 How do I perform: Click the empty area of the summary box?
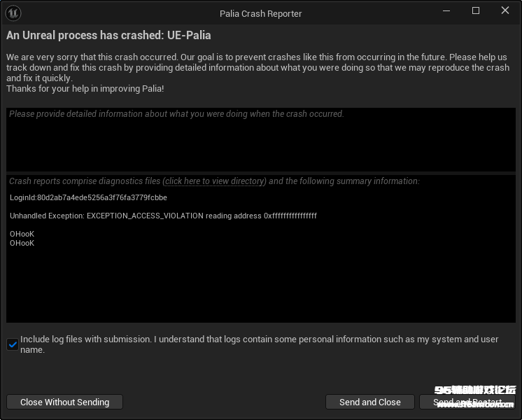tap(260, 287)
